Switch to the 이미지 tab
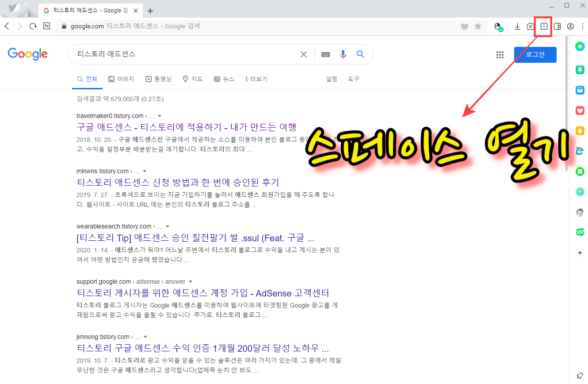 click(x=121, y=79)
